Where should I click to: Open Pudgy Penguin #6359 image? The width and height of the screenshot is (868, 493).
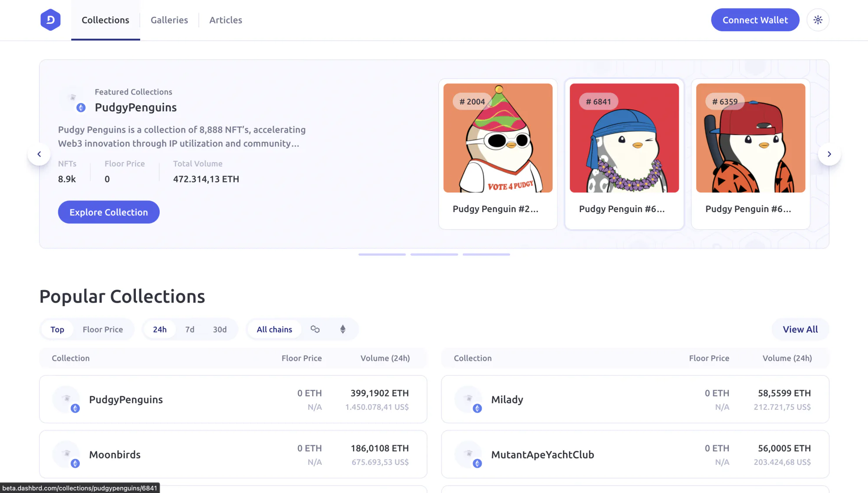click(750, 138)
